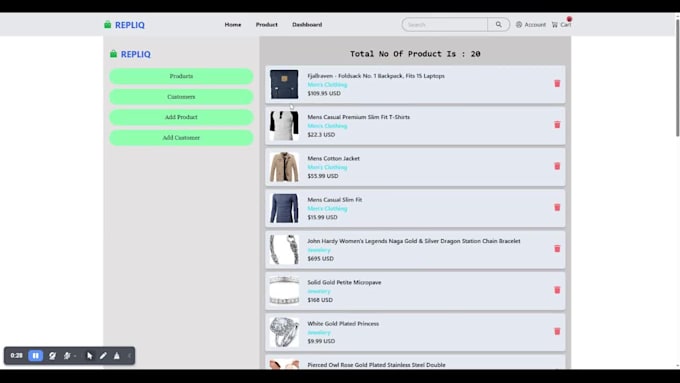The width and height of the screenshot is (680, 383).
Task: Delete the John Hardy Dragon Station Bracelet
Action: (x=557, y=249)
